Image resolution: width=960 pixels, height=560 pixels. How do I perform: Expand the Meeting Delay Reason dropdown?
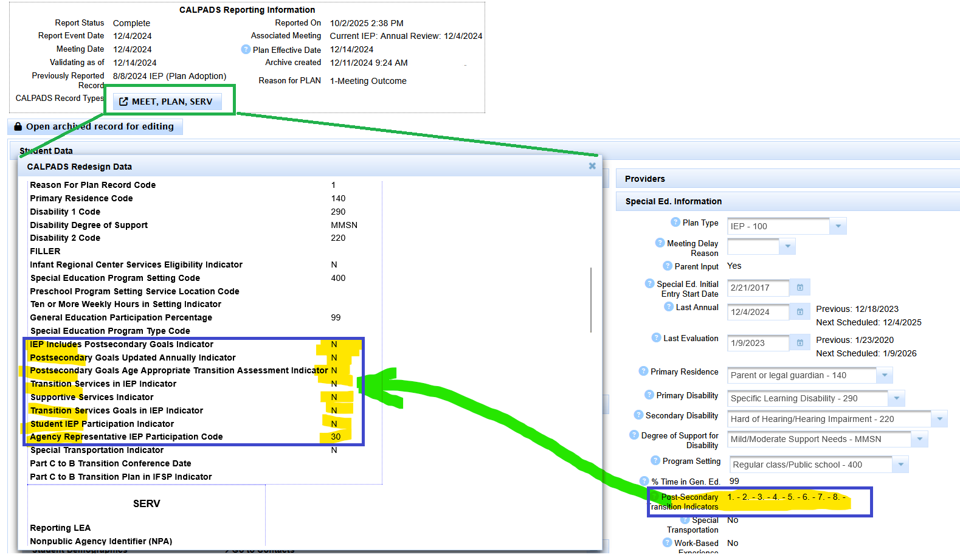787,246
